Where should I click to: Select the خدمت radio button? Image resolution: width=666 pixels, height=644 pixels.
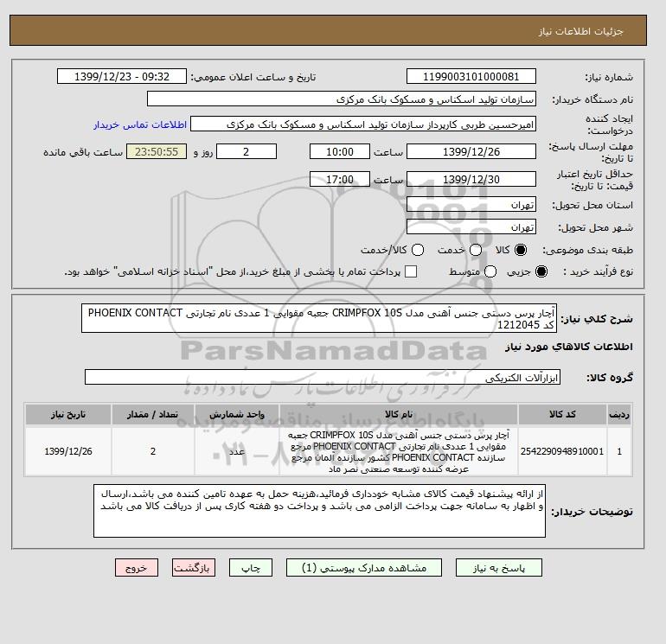pyautogui.click(x=476, y=250)
